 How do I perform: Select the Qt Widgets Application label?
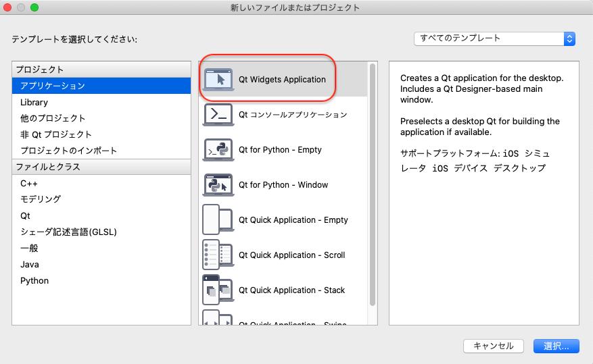tap(282, 79)
